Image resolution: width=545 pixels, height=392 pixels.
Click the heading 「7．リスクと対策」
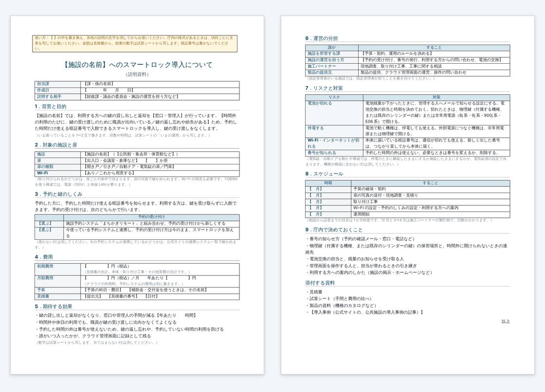point(324,88)
